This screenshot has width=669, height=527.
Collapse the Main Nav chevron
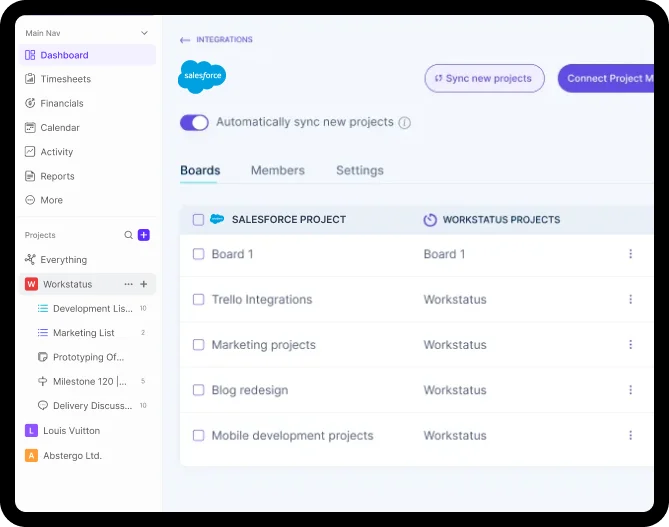pyautogui.click(x=144, y=33)
